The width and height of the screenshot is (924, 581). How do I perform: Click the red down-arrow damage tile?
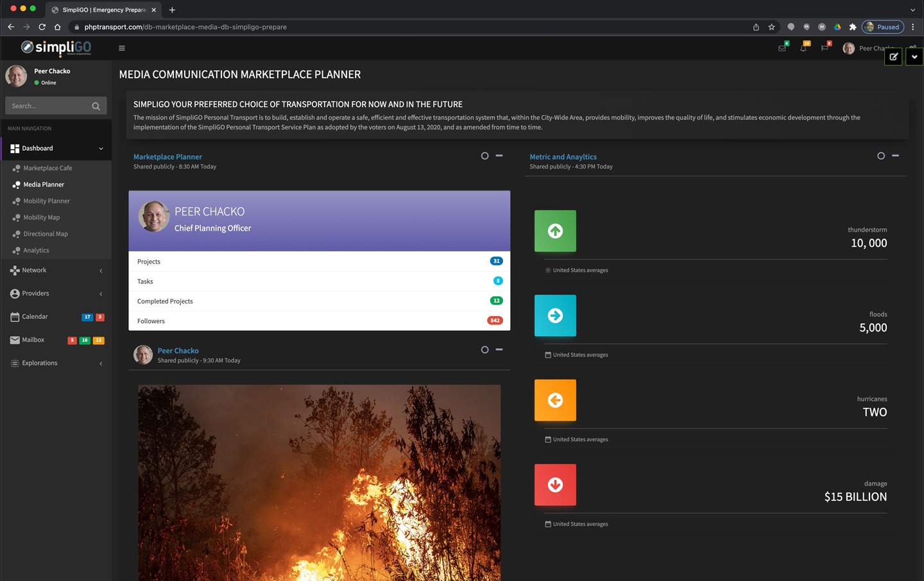555,485
